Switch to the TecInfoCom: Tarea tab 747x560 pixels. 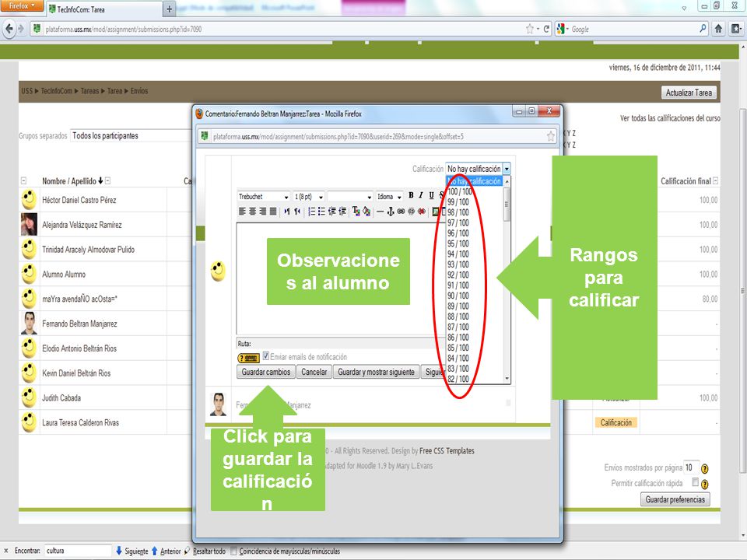105,9
